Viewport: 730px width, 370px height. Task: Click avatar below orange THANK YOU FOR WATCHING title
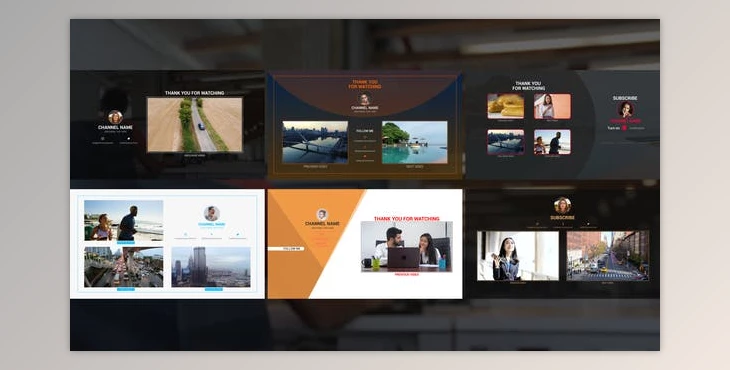pos(365,99)
